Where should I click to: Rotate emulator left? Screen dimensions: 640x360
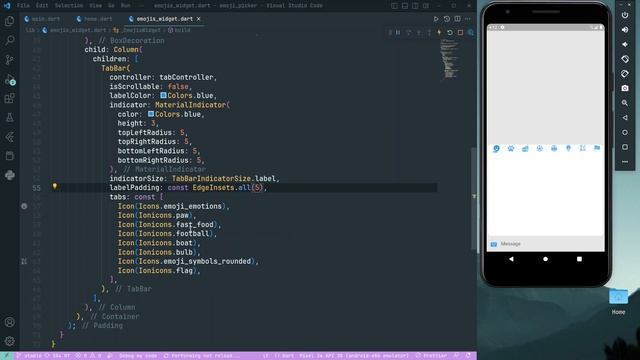pos(625,59)
